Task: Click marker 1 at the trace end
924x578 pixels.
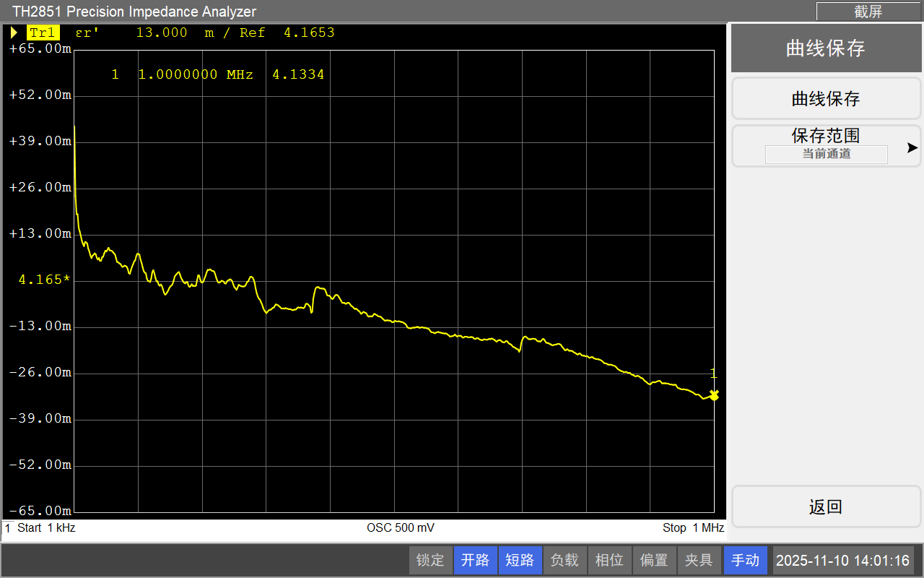Action: [714, 395]
